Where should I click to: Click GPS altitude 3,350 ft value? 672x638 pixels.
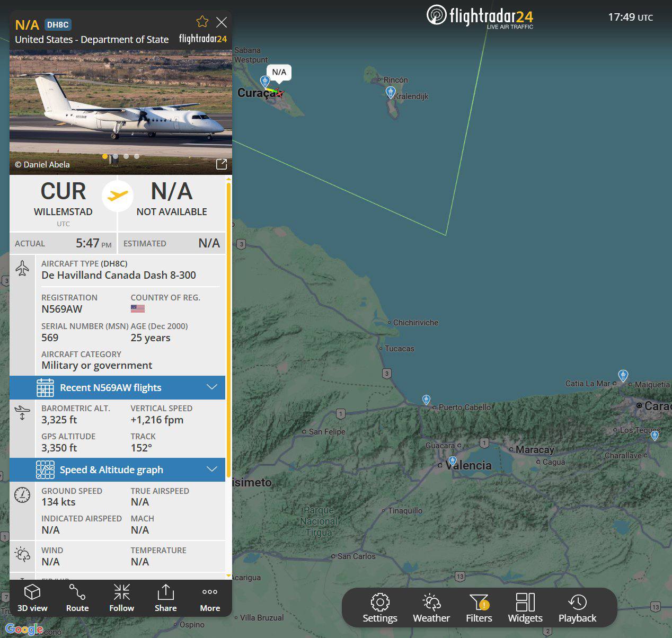point(59,448)
